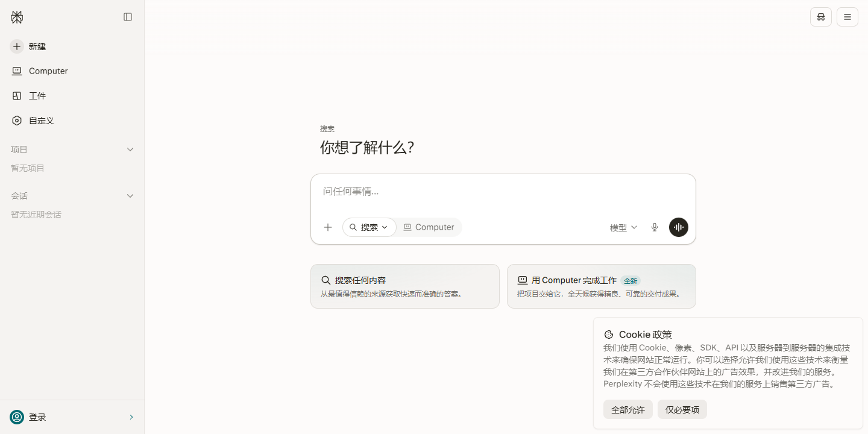868x434 pixels.
Task: Click the Perplexity logo icon
Action: (17, 17)
